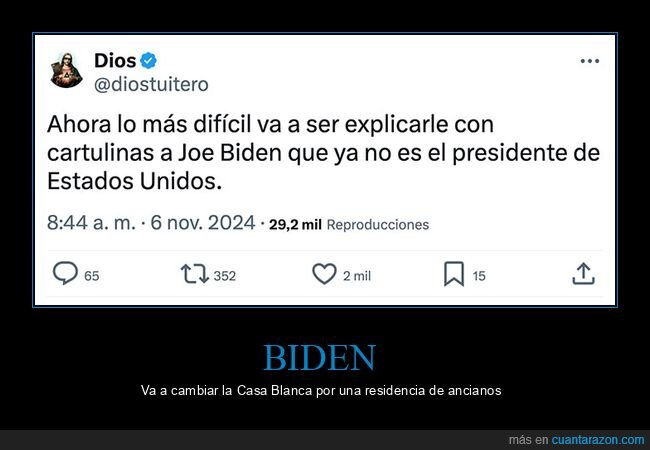Open the share upload icon
This screenshot has width=650, height=450.
pyautogui.click(x=583, y=274)
